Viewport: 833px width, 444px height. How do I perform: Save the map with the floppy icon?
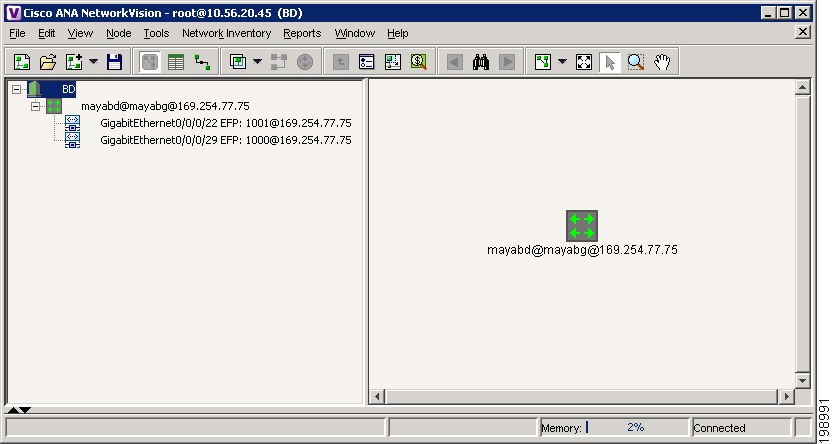tap(115, 62)
